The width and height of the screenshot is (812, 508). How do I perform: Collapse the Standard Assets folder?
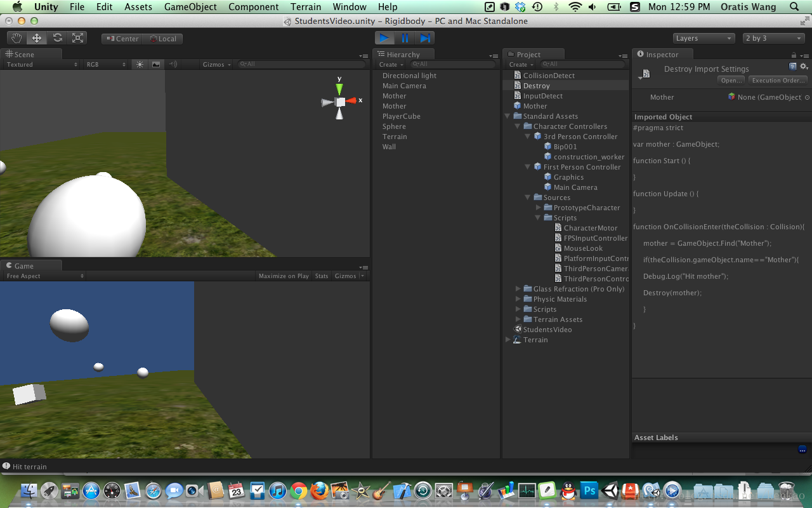click(x=507, y=116)
